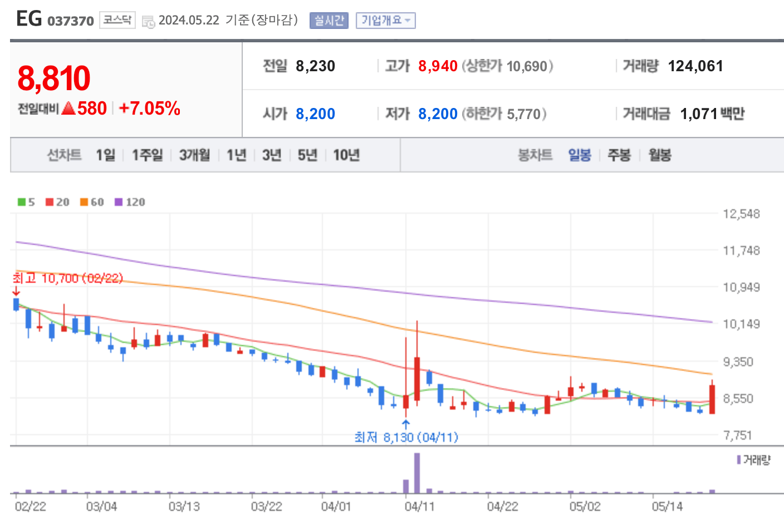Click the 전일 value 8,230
Screen dimensions: 784x532
tap(315, 66)
